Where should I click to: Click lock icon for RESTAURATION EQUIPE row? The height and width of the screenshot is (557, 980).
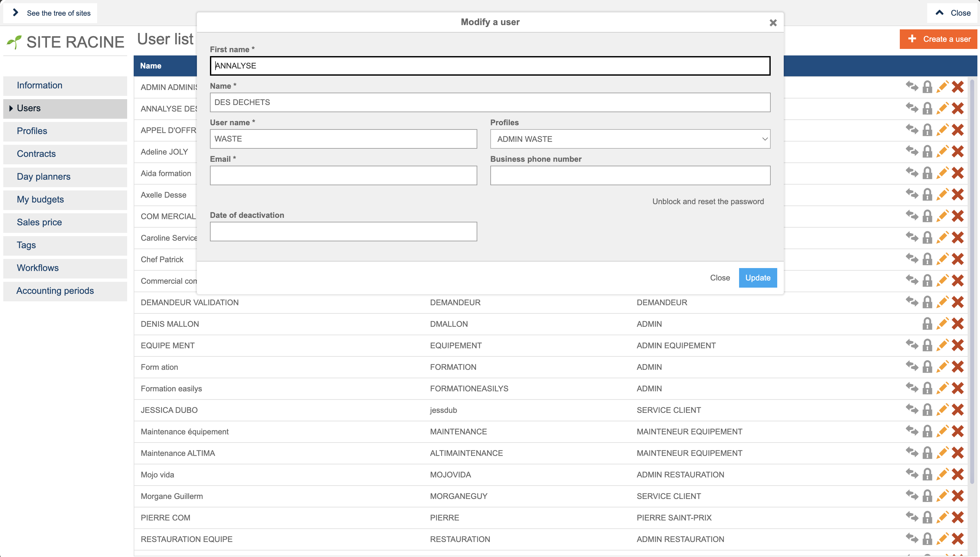[927, 539]
